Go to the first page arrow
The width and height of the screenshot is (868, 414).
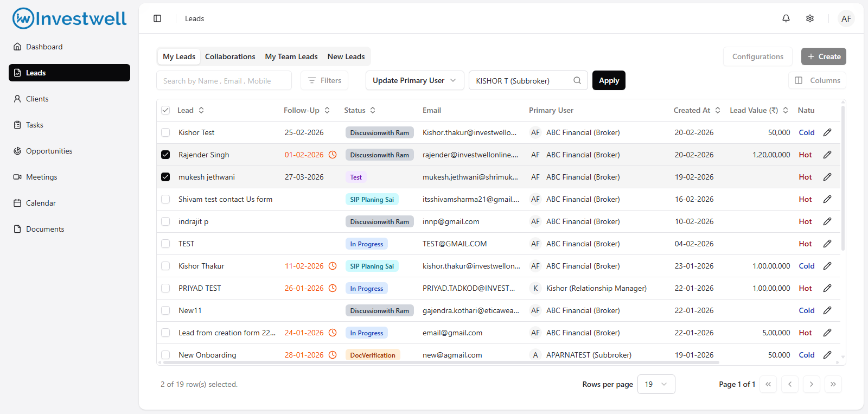pyautogui.click(x=768, y=384)
